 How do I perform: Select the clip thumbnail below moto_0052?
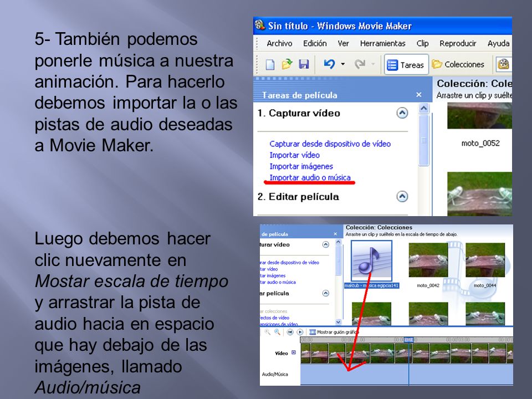(479, 194)
